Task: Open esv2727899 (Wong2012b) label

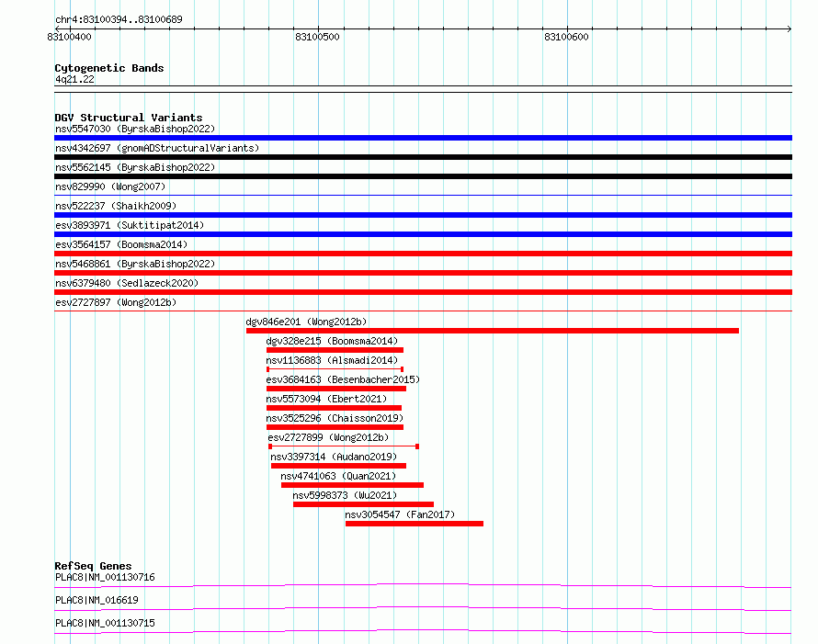Action: 328,437
